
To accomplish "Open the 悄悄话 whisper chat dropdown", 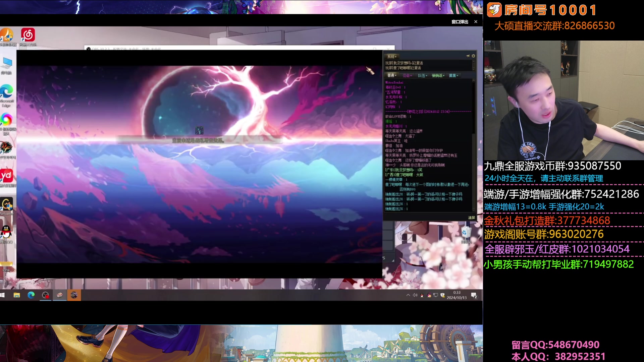I will (x=438, y=75).
